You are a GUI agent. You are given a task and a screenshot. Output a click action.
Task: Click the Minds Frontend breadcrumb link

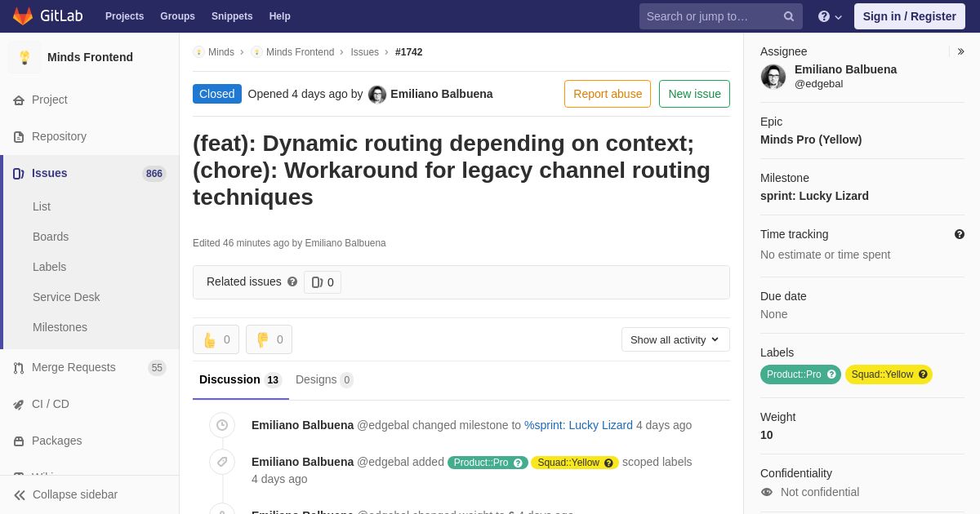click(x=300, y=52)
